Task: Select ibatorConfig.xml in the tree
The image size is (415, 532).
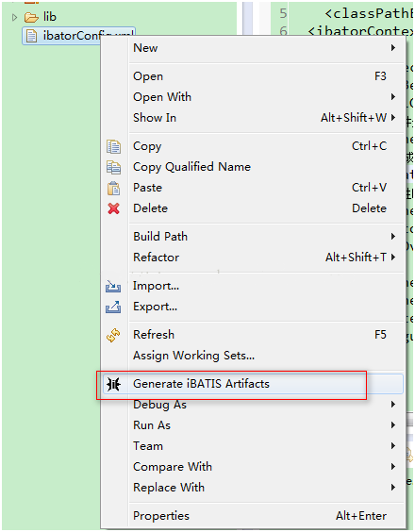Action: 78,36
